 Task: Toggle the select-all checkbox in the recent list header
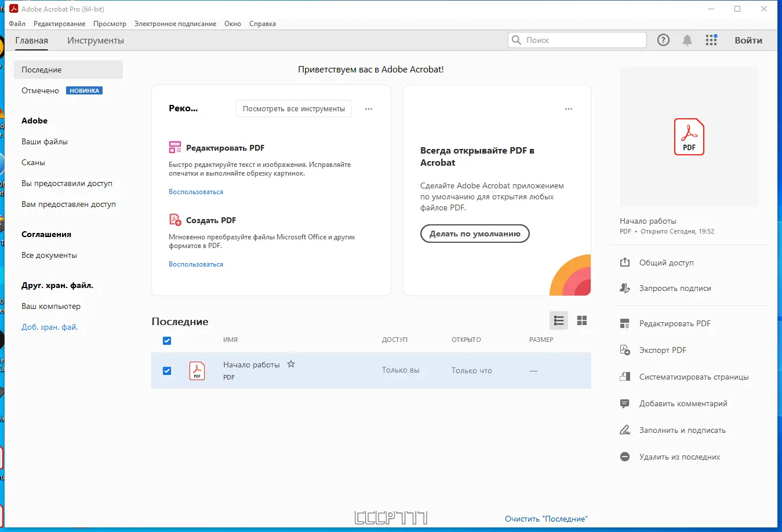(167, 340)
